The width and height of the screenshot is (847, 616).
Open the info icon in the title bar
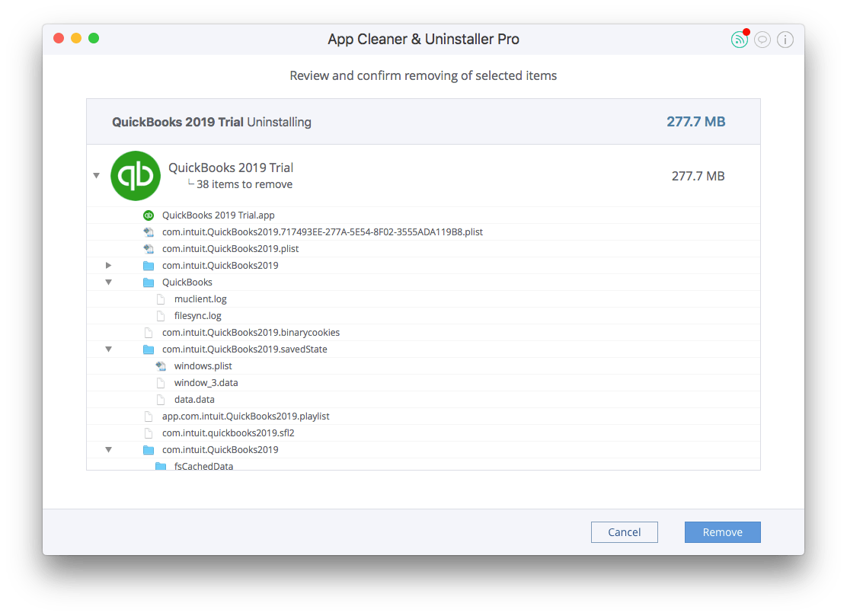click(785, 40)
